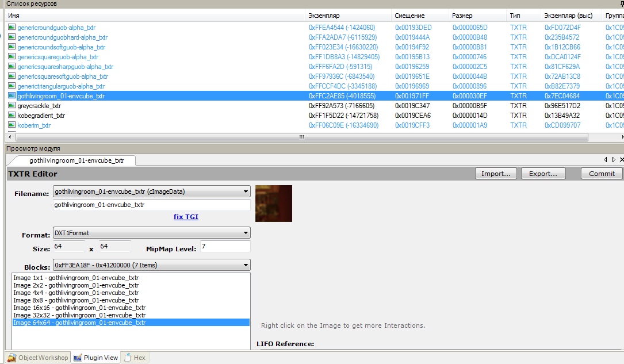Open the Filename dropdown list

[246, 191]
